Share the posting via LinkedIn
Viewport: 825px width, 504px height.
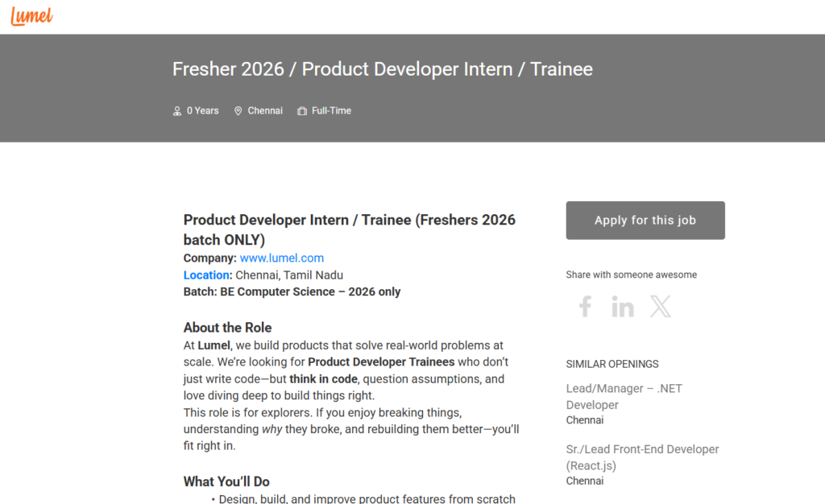[x=623, y=306]
